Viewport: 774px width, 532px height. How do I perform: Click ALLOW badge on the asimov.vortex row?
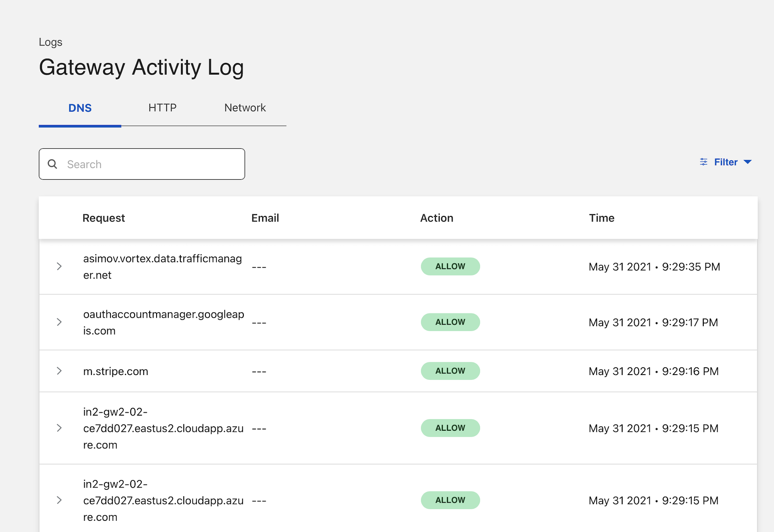450,266
